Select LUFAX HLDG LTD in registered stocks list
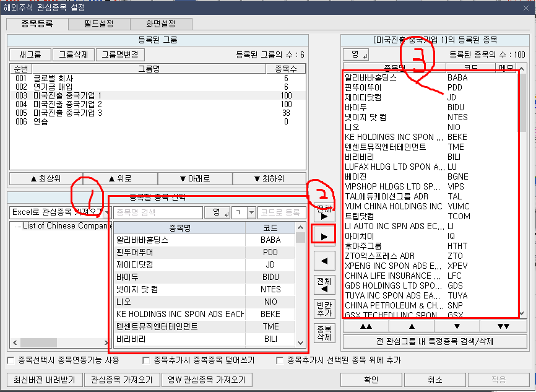This screenshot has height=392, width=536. coord(431,167)
